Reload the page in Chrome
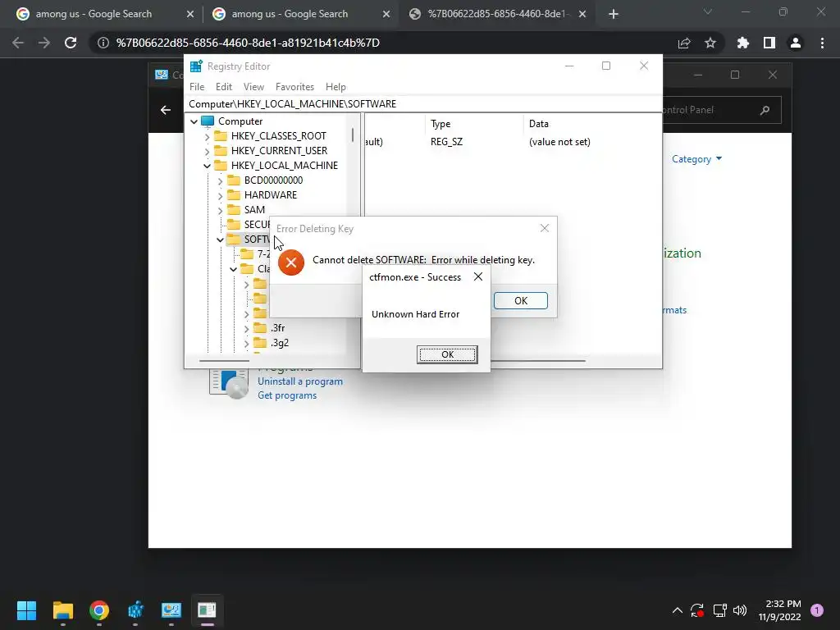 (71, 43)
